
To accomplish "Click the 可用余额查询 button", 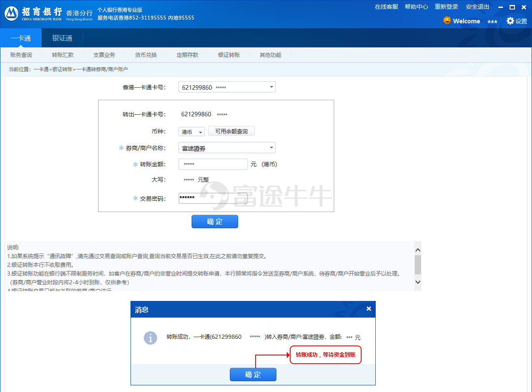I will (232, 131).
